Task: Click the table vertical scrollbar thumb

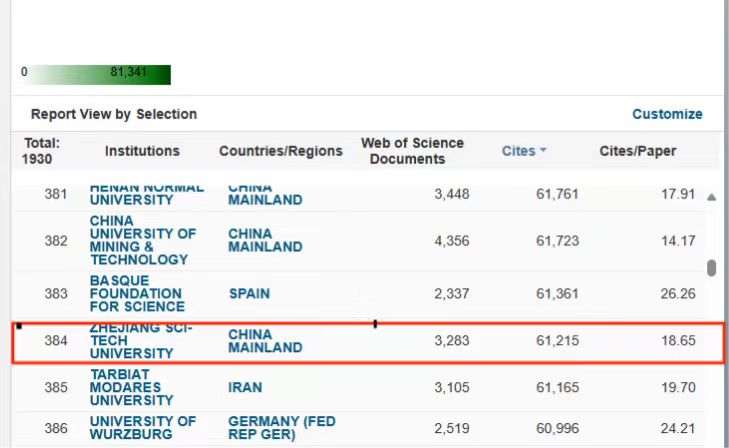Action: pyautogui.click(x=711, y=268)
